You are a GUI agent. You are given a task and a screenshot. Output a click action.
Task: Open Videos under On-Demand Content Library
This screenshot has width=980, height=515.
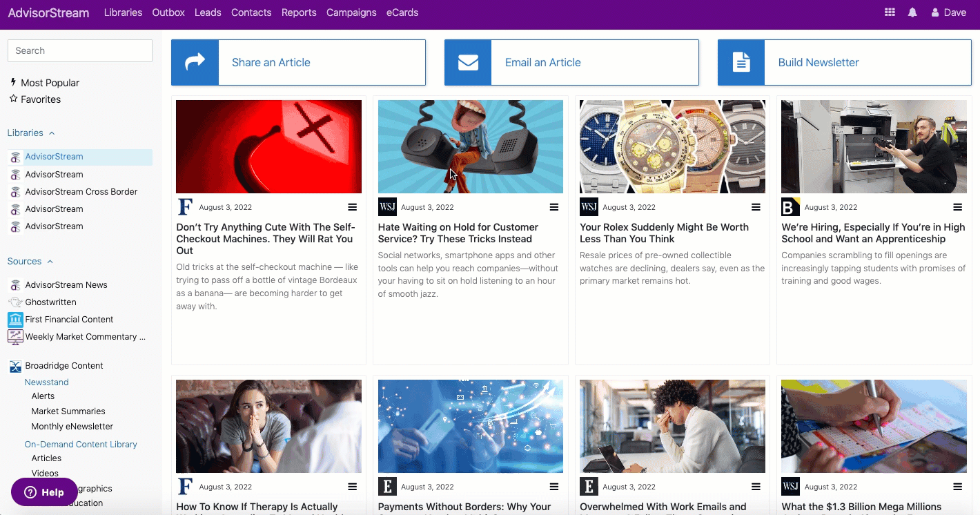click(x=45, y=473)
